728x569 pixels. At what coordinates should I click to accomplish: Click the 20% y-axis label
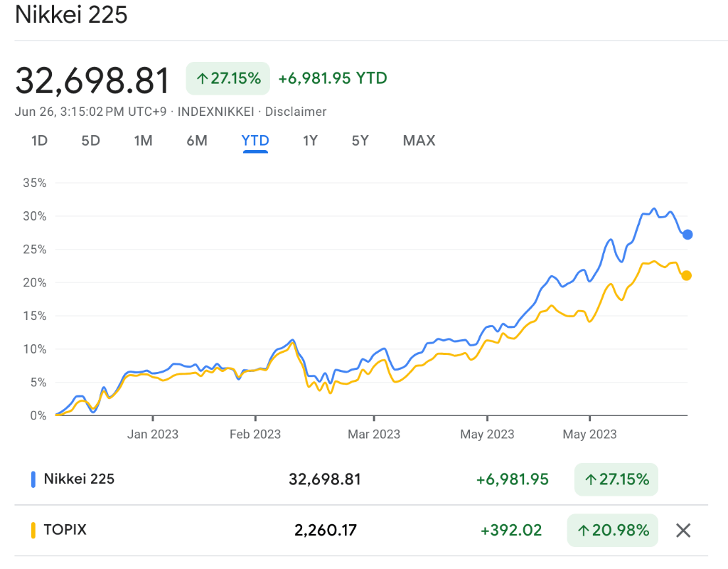(35, 283)
